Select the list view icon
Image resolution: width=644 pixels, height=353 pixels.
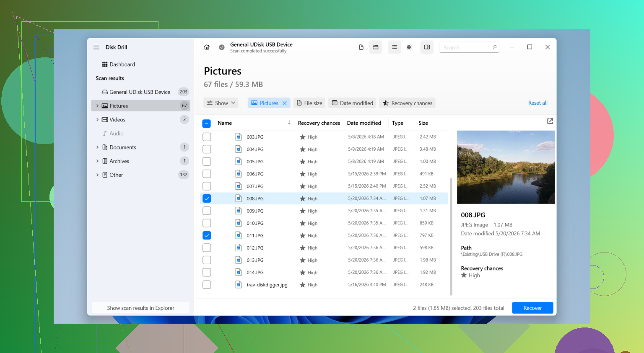(395, 47)
